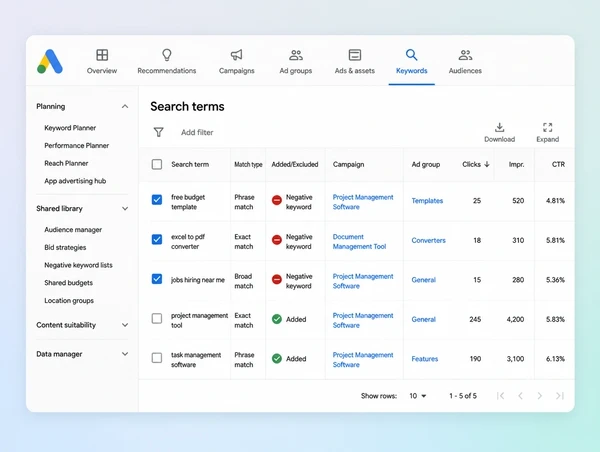Expand the Shared library section
Viewport: 600px width, 452px height.
click(x=125, y=209)
